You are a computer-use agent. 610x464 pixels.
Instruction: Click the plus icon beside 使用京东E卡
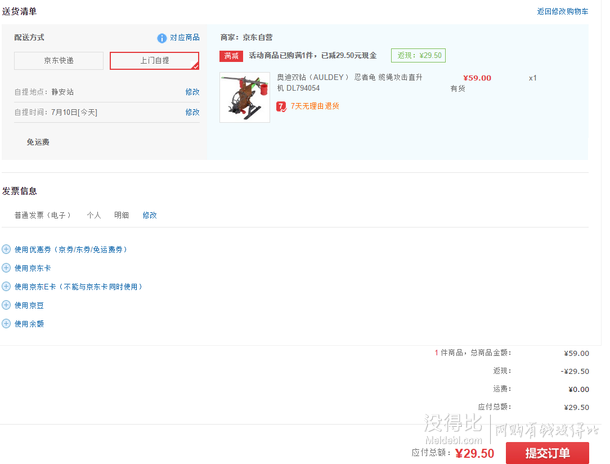point(6,286)
